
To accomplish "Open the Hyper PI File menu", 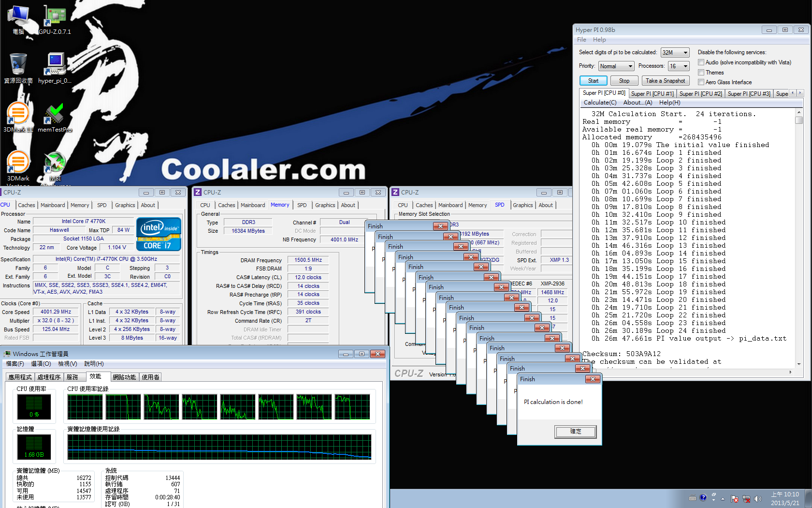I will point(581,40).
